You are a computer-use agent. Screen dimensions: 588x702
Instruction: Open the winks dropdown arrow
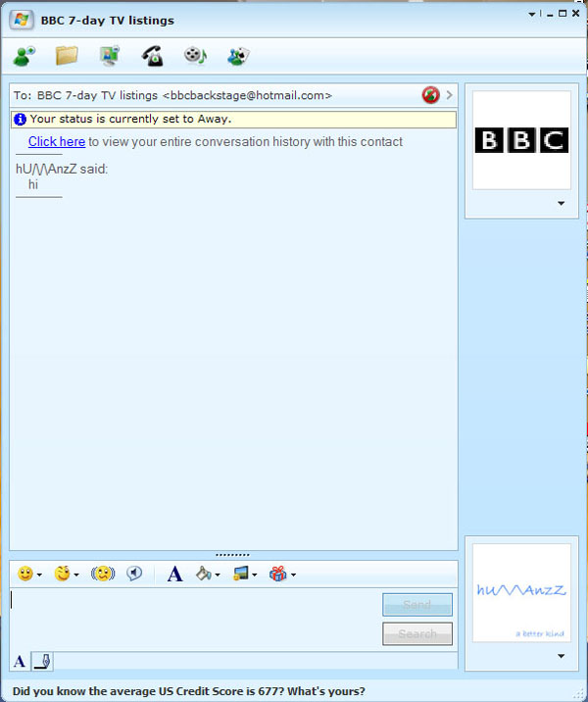click(x=76, y=575)
